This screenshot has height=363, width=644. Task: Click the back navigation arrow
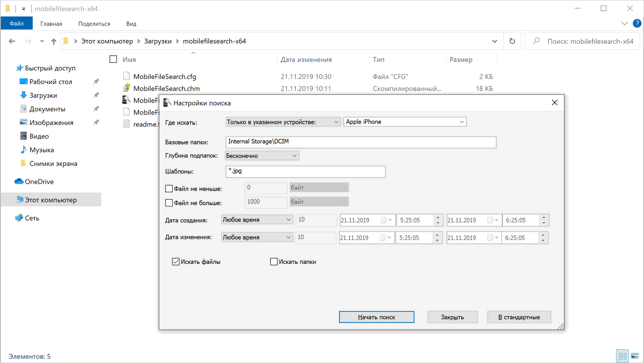(x=12, y=41)
